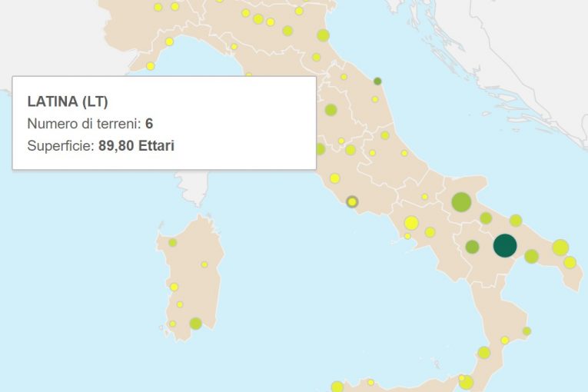
Task: Click the small dark green bubble on Adriatic coast
Action: click(377, 81)
